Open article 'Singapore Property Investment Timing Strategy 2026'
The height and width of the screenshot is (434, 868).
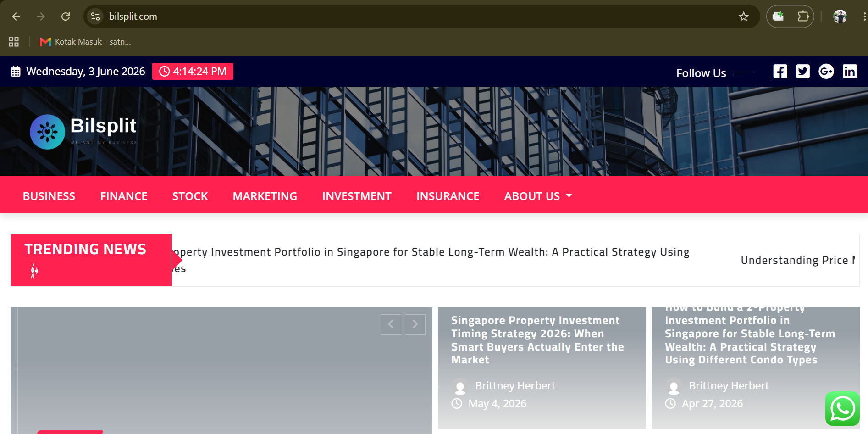click(x=537, y=340)
